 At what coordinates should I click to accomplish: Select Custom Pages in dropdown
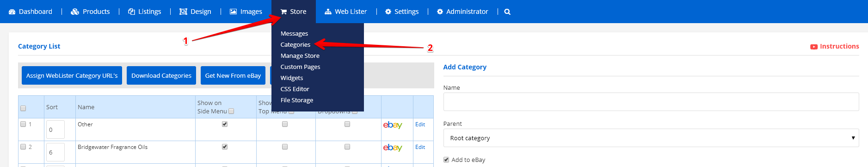[x=300, y=67]
